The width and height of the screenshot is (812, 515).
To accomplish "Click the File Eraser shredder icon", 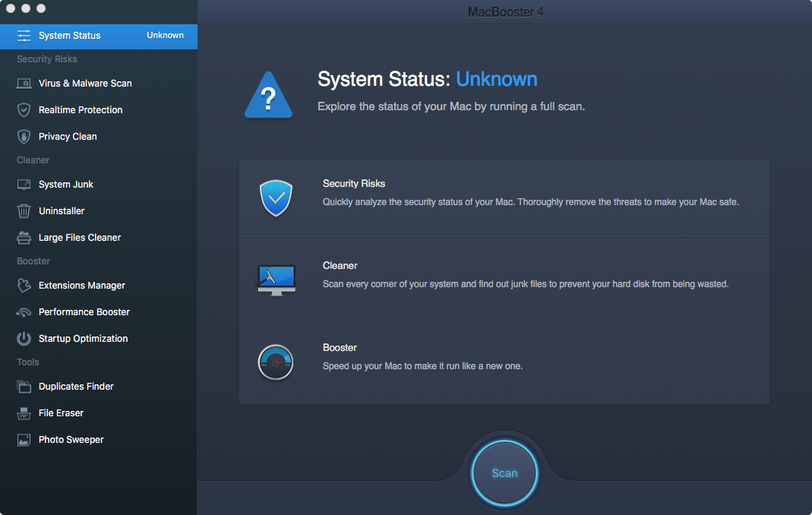I will (24, 413).
